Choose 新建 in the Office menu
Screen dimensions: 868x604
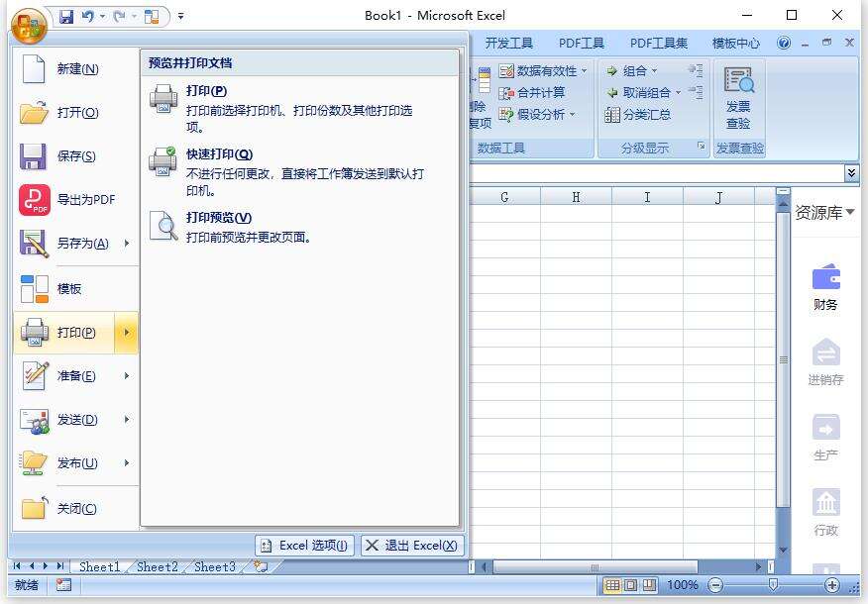coord(76,69)
